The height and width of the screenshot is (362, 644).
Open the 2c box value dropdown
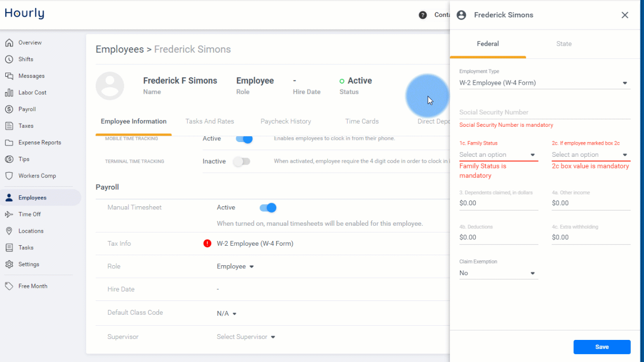(x=591, y=155)
